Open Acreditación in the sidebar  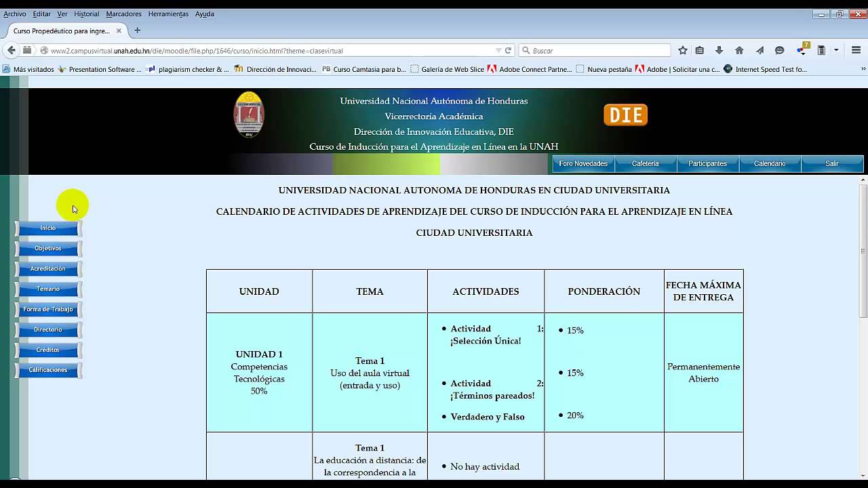click(x=47, y=268)
